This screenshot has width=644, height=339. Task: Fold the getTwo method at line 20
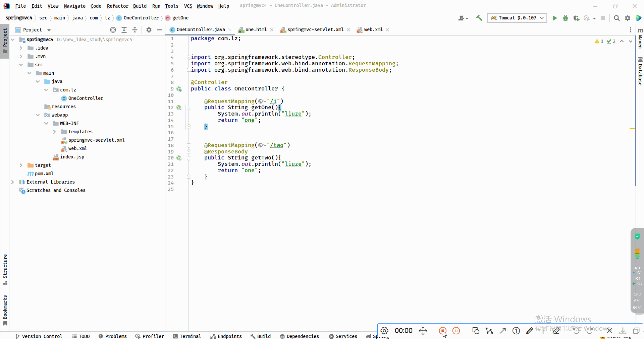tap(189, 158)
